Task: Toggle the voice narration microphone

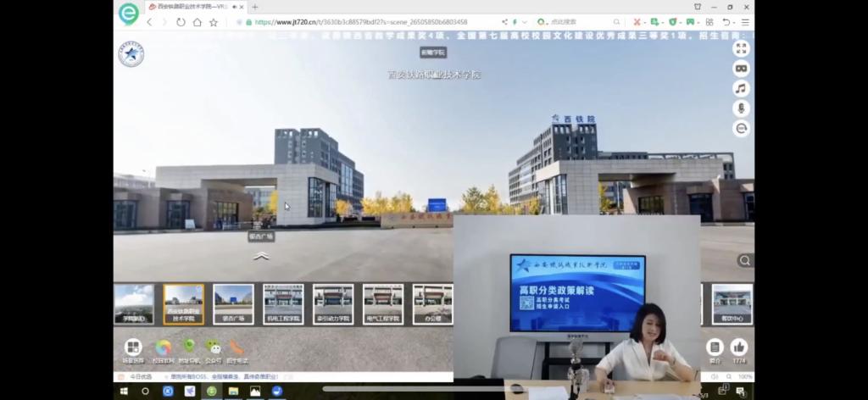Action: pyautogui.click(x=741, y=108)
